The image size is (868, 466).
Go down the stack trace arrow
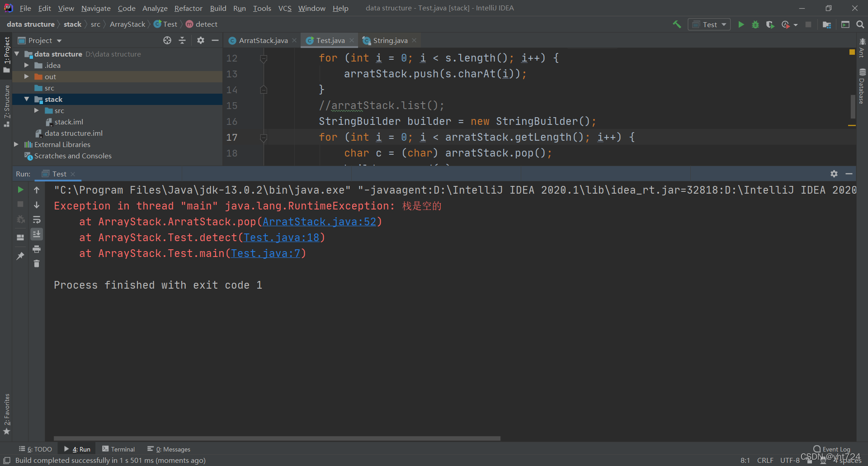(x=37, y=205)
